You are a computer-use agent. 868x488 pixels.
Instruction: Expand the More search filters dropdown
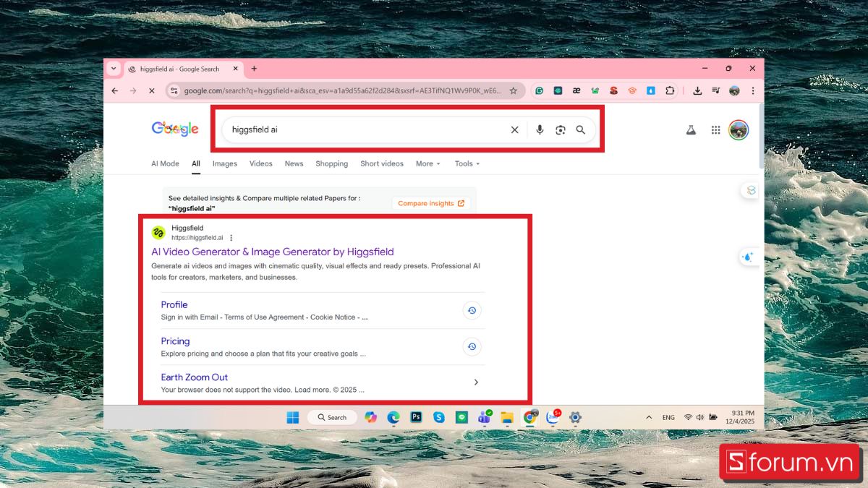pyautogui.click(x=427, y=164)
